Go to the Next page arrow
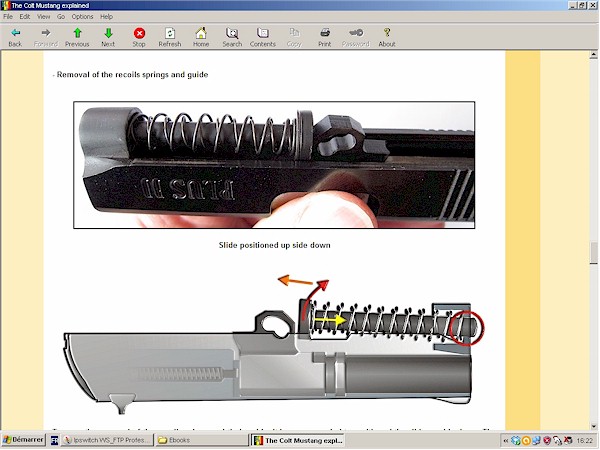Screen dimensions: 600x450 pyautogui.click(x=108, y=37)
